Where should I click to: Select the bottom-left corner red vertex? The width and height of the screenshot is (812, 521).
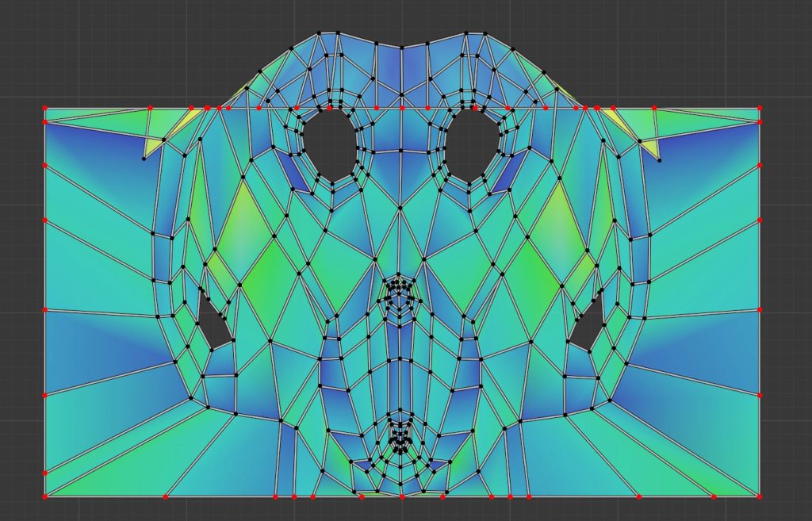pyautogui.click(x=45, y=496)
